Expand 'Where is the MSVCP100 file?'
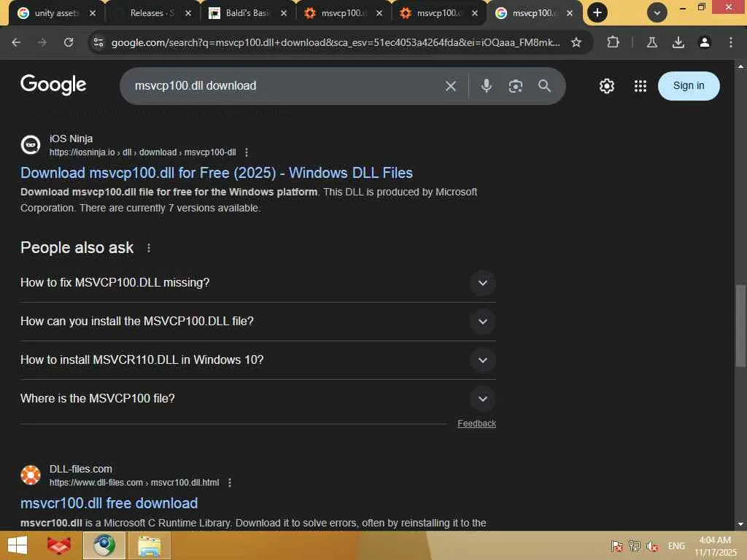 483,399
